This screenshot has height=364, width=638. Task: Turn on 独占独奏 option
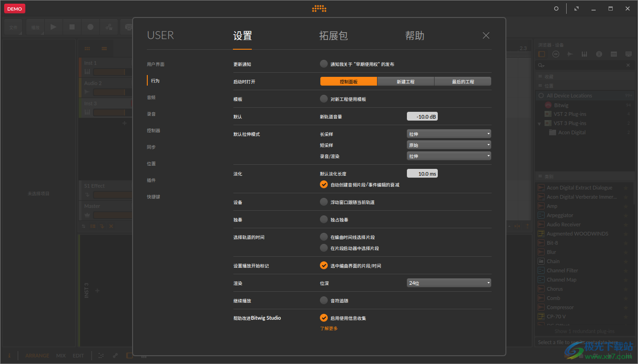(324, 219)
